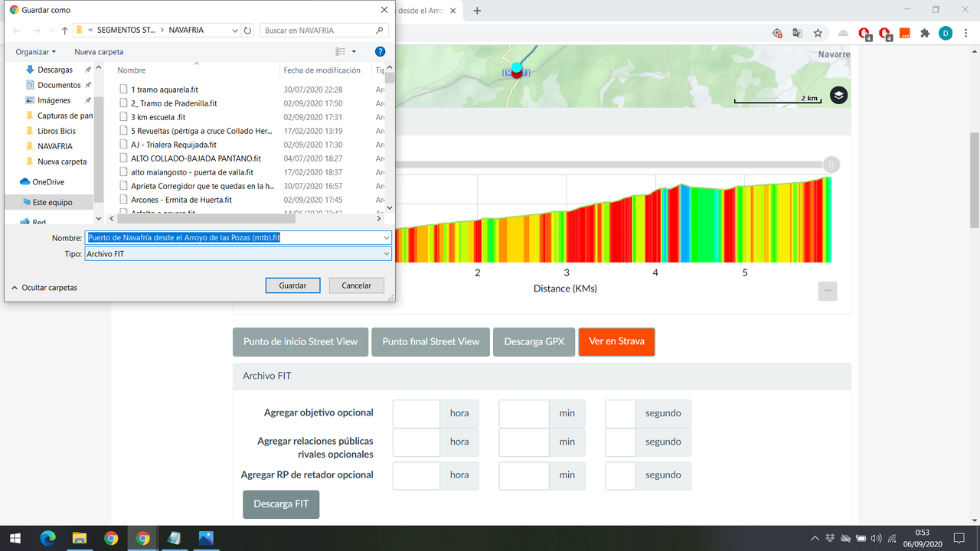Click Punto final Street View button
This screenshot has width=980, height=551.
[x=431, y=341]
